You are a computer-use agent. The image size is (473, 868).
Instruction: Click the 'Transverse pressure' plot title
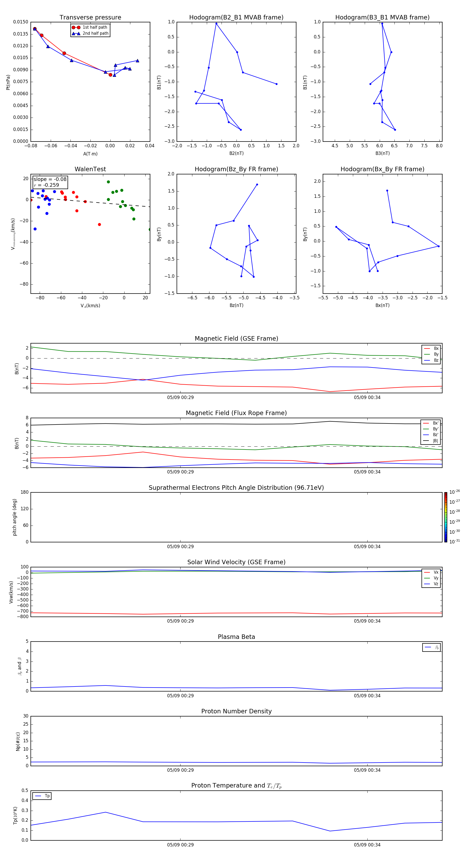click(90, 18)
